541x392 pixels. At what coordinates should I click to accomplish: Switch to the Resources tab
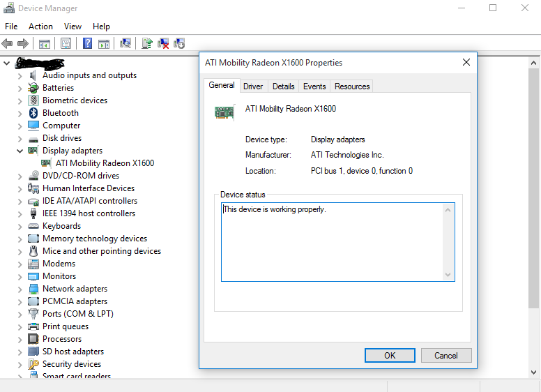pyautogui.click(x=352, y=86)
